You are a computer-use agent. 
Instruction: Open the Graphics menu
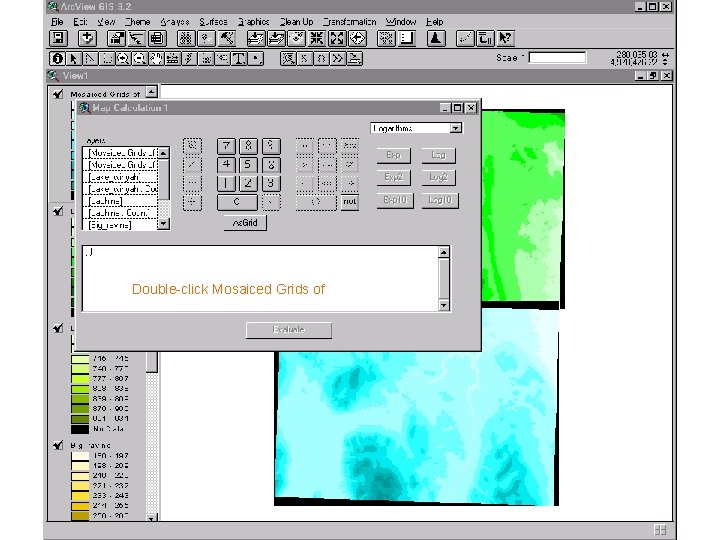pyautogui.click(x=253, y=22)
